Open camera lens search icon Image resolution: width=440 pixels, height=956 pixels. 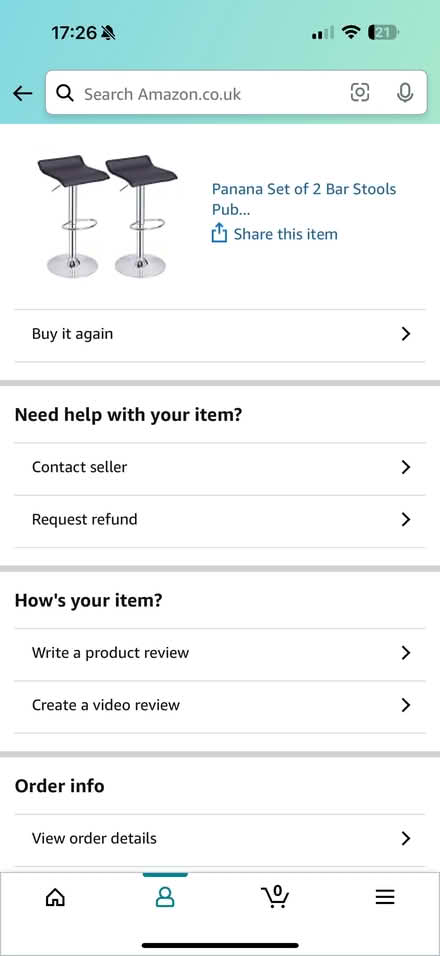360,93
